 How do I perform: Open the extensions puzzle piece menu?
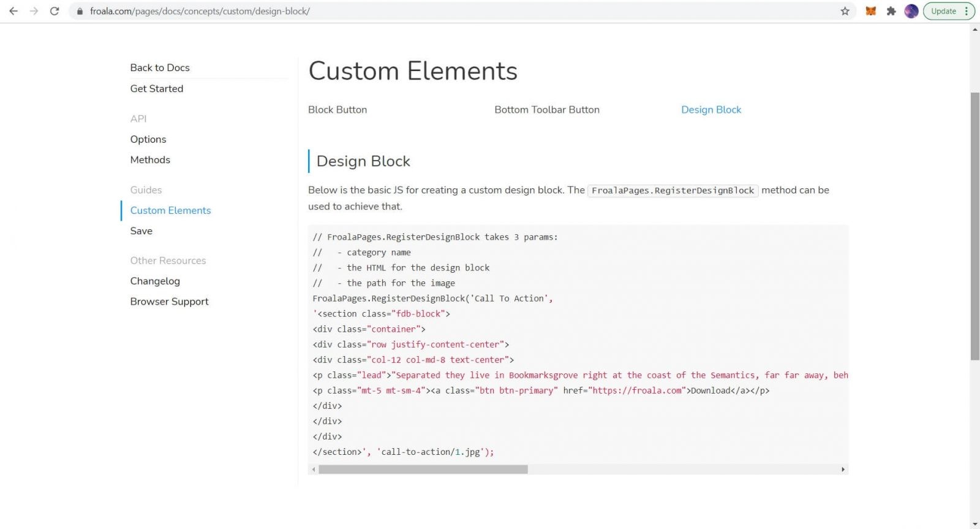point(891,11)
